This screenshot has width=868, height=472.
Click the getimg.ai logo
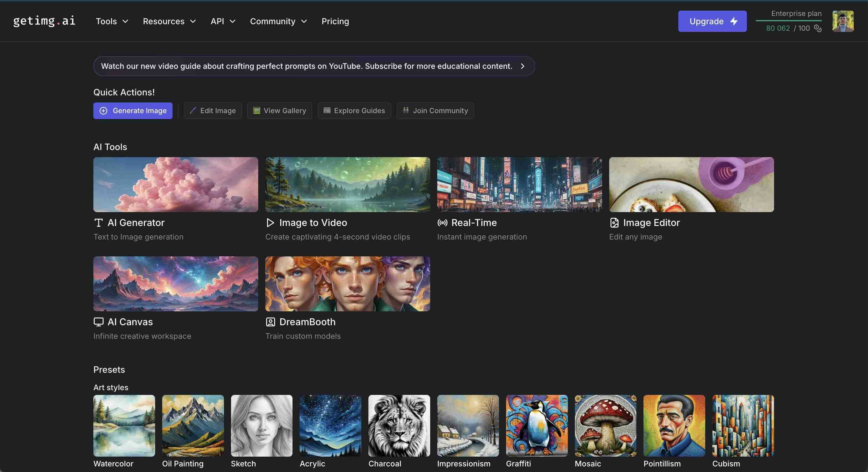[44, 21]
